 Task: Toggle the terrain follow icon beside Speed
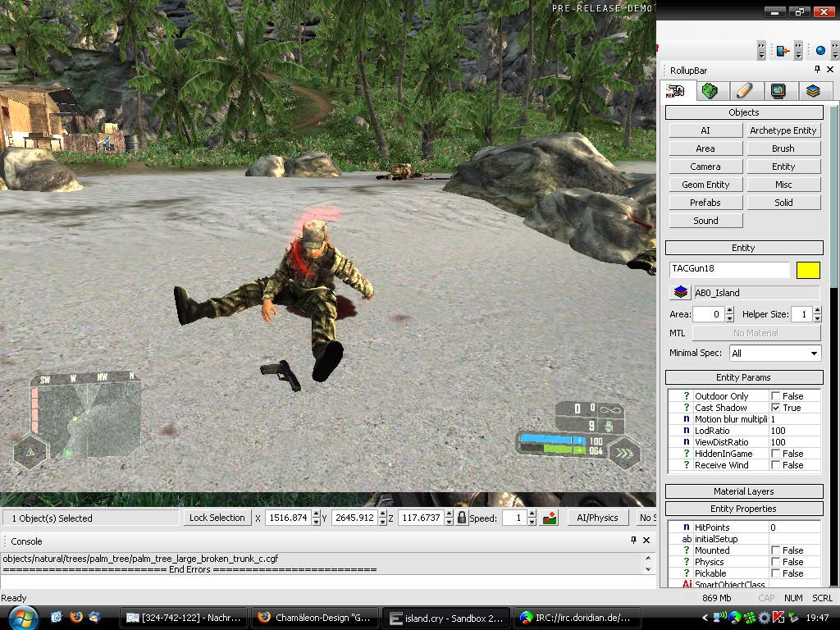pos(550,518)
